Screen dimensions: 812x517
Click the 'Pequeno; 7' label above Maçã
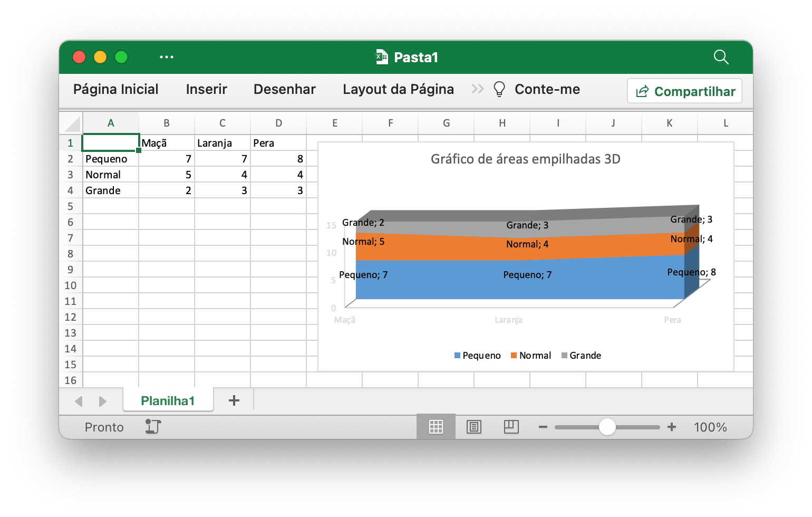pos(363,275)
